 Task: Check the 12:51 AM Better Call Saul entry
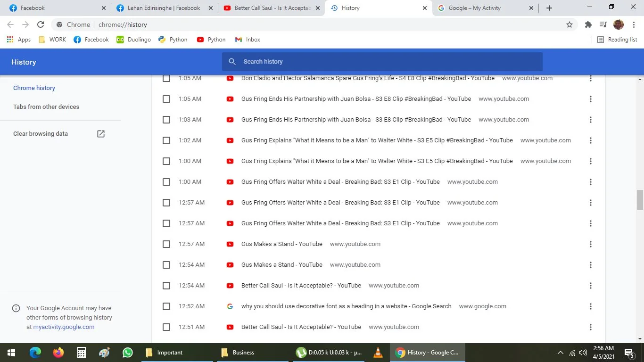[x=166, y=327]
